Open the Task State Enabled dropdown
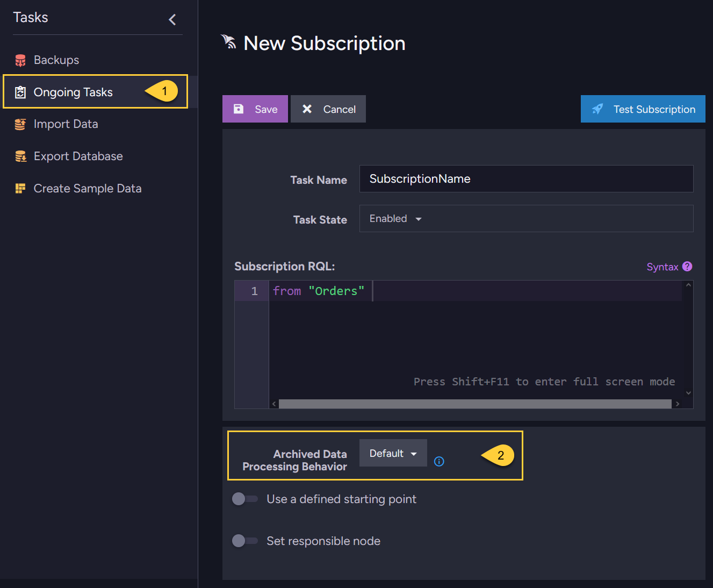Viewport: 713px width, 588px height. click(526, 219)
